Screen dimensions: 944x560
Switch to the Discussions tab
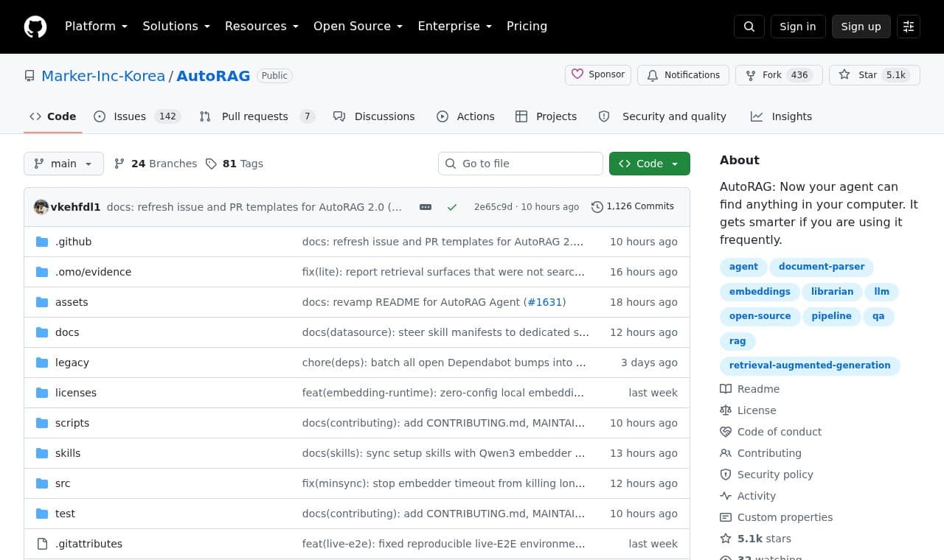(x=374, y=116)
